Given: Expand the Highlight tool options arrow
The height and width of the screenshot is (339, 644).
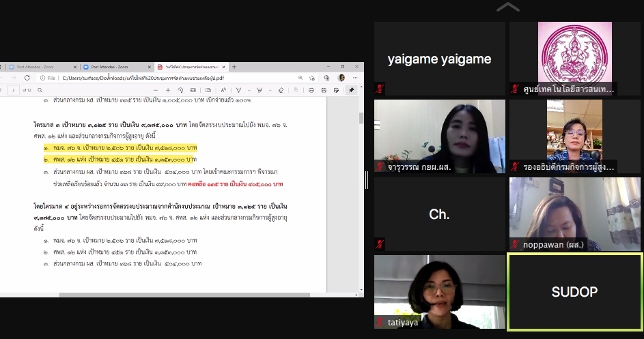Looking at the screenshot, I should point(270,90).
